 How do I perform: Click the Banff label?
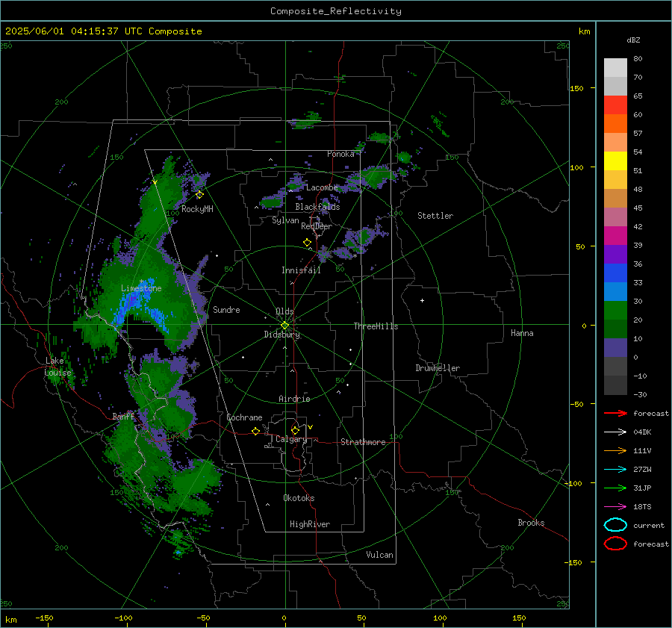(x=123, y=417)
